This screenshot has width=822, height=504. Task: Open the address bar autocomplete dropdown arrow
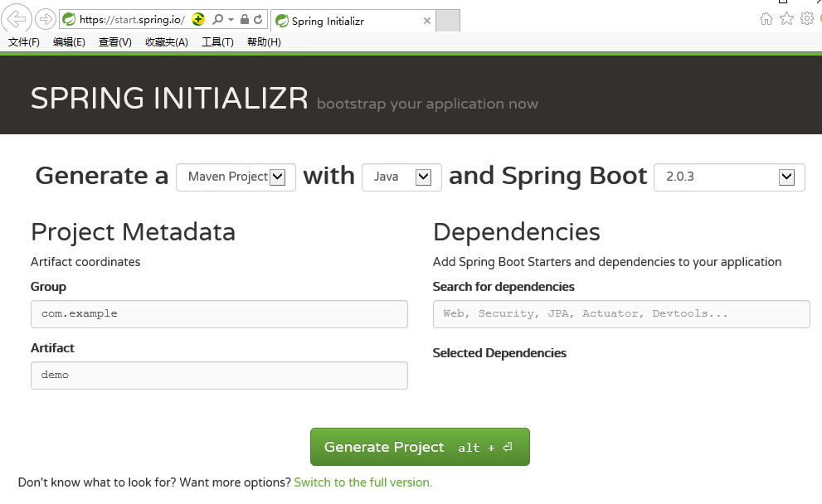pos(231,19)
